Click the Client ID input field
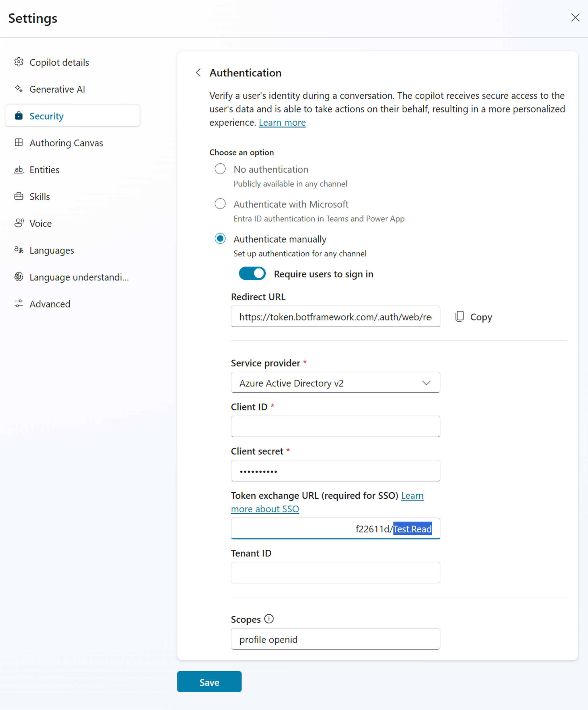Screen dimensions: 588x710 pos(335,426)
